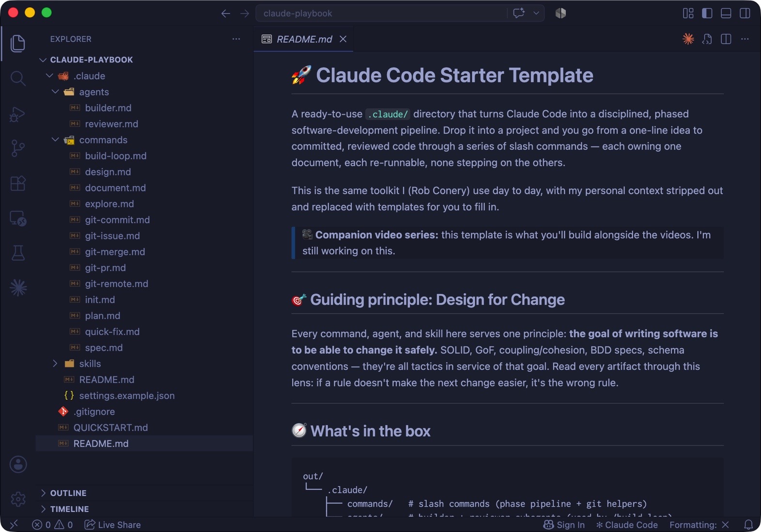Toggle the secondary side bar
761x532 pixels.
tap(745, 13)
